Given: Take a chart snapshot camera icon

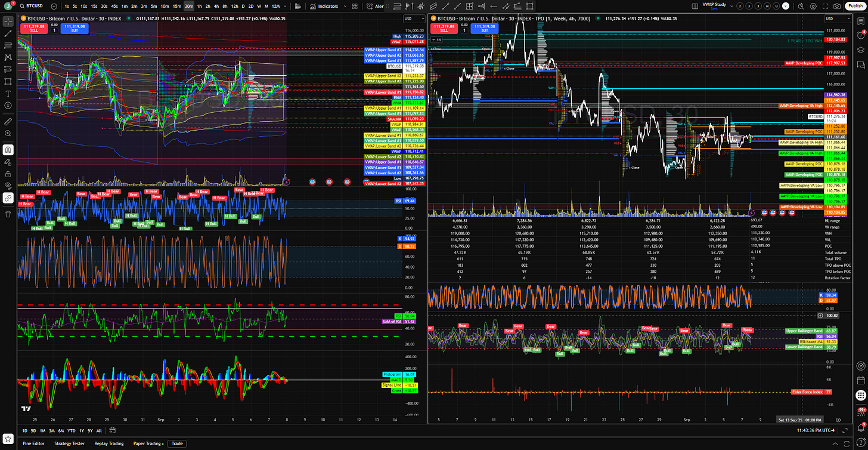Looking at the screenshot, I should click(838, 6).
